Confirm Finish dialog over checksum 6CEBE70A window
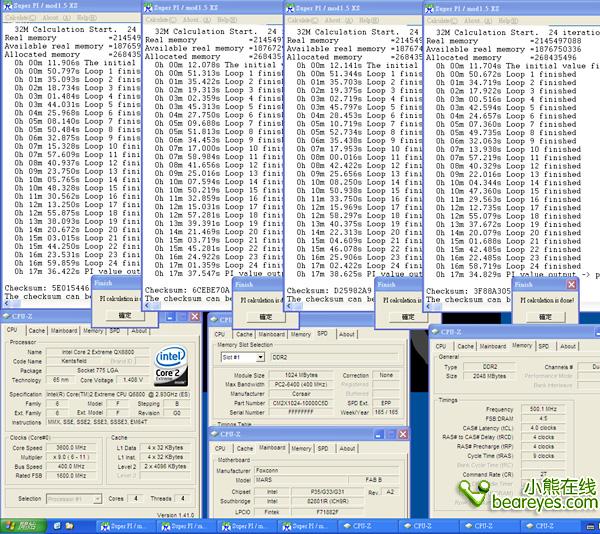 266,317
